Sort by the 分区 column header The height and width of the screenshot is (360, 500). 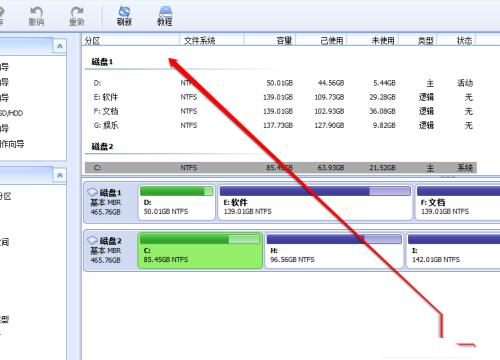coord(131,41)
